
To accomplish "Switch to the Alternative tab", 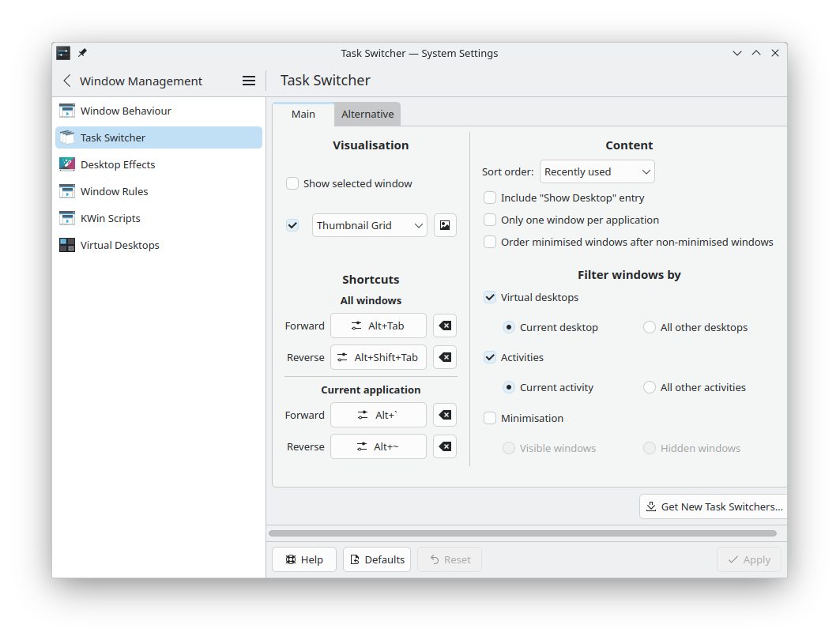I will coord(367,114).
